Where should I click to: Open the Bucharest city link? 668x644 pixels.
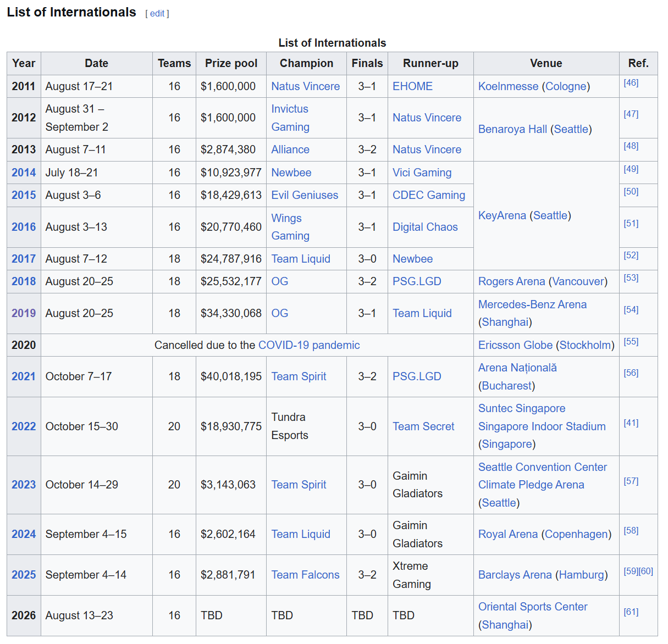point(507,386)
